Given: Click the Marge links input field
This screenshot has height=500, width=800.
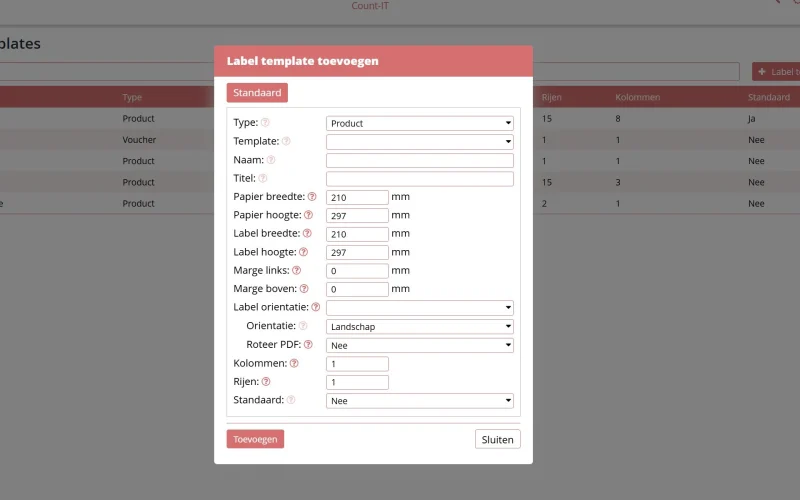Looking at the screenshot, I should pos(357,271).
